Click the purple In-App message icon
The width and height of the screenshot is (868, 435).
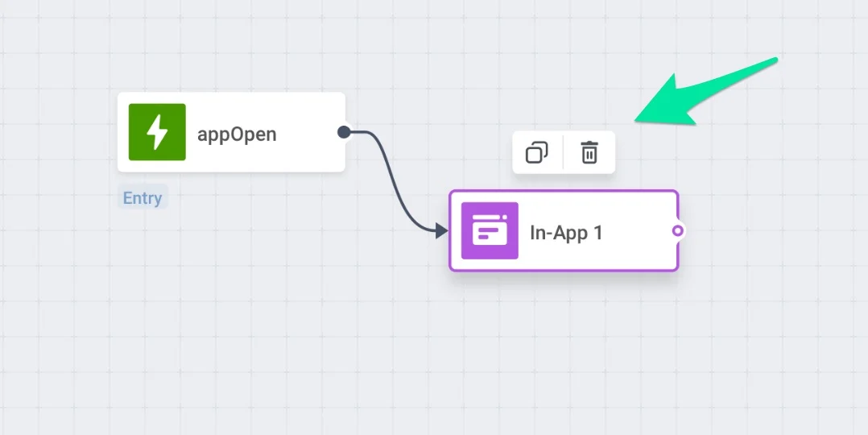(490, 231)
